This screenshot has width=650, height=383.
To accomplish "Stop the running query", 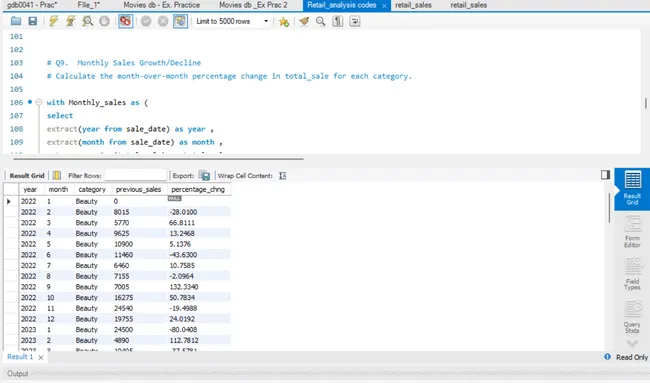I will pos(104,21).
